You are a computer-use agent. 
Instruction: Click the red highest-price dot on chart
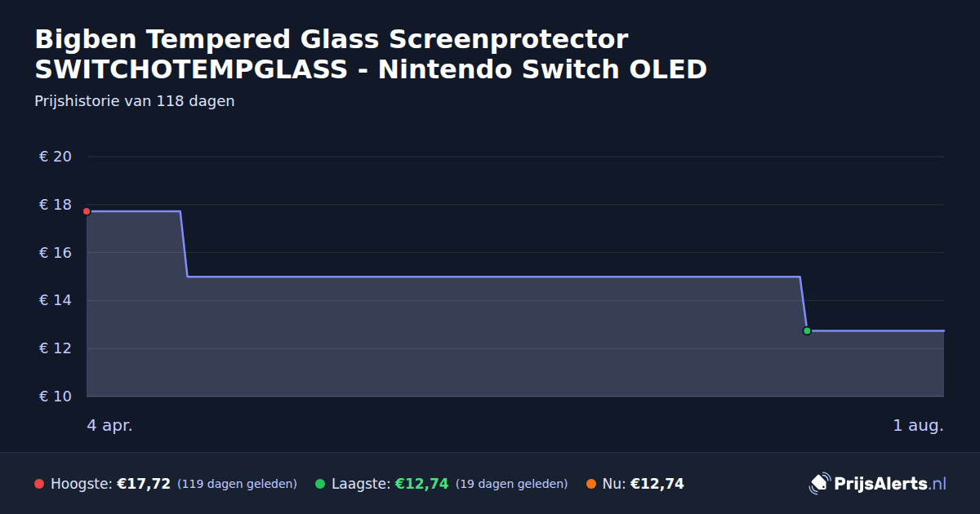[x=87, y=211]
